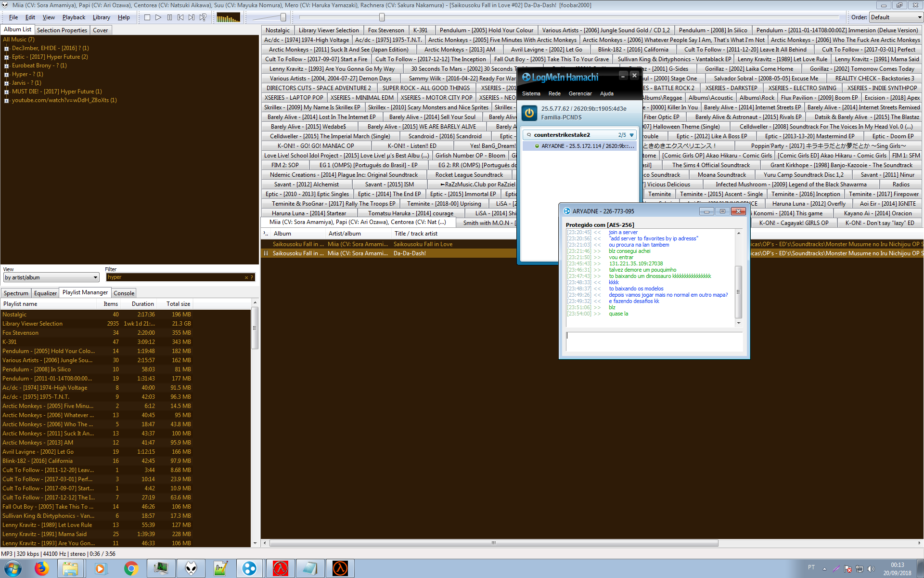Viewport: 924px width, 578px height.
Task: Expand the Eptic Hyper Future album node
Action: pos(6,57)
